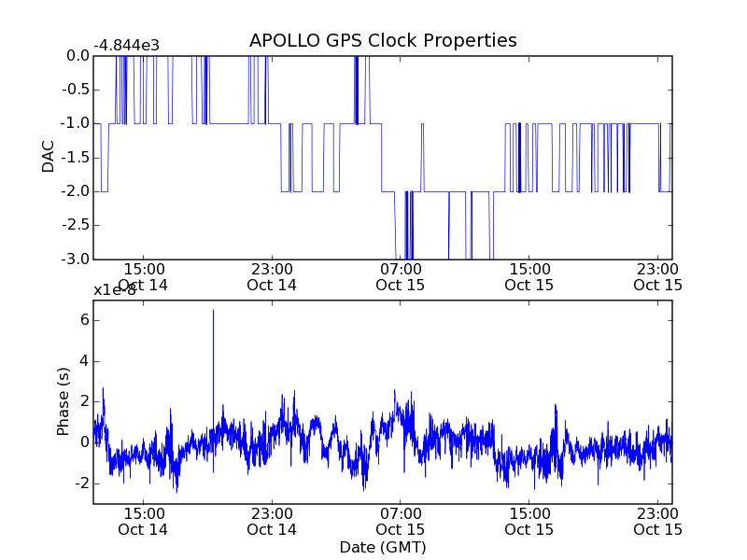Click the tall phase spike peak above 6

click(x=213, y=311)
